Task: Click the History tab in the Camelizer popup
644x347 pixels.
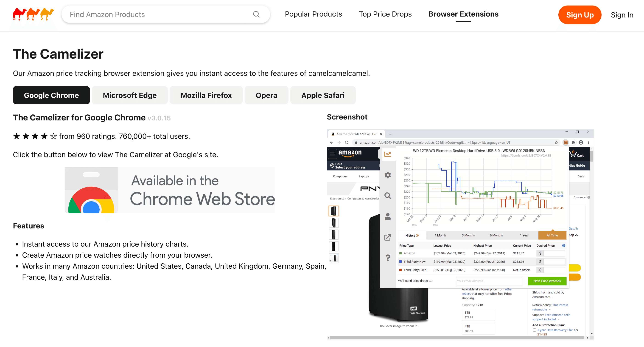Action: coord(412,235)
